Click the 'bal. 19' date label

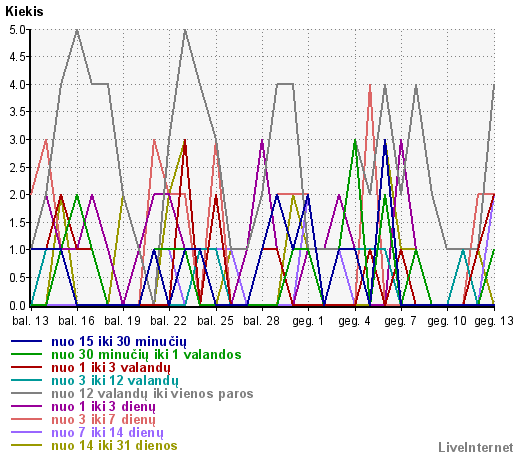click(x=123, y=321)
